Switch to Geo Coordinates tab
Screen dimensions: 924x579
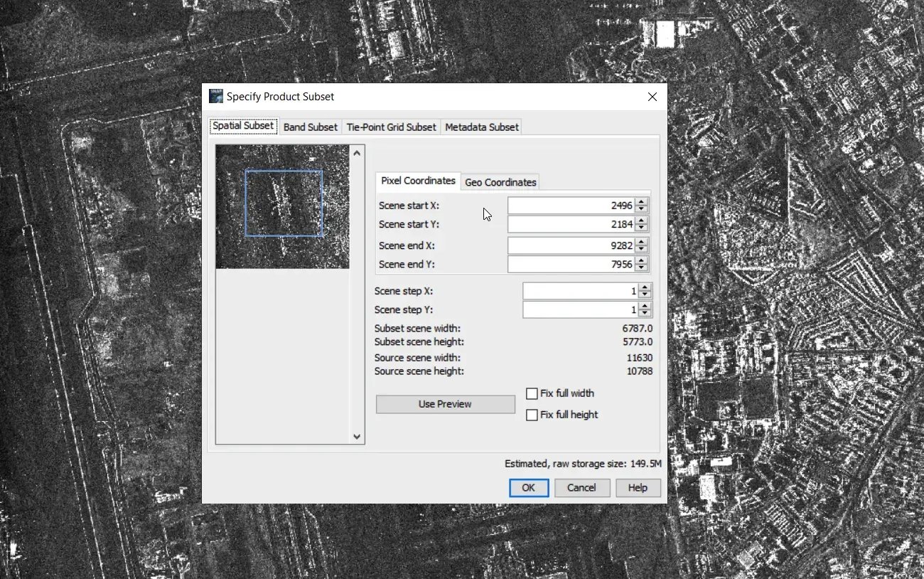(500, 182)
